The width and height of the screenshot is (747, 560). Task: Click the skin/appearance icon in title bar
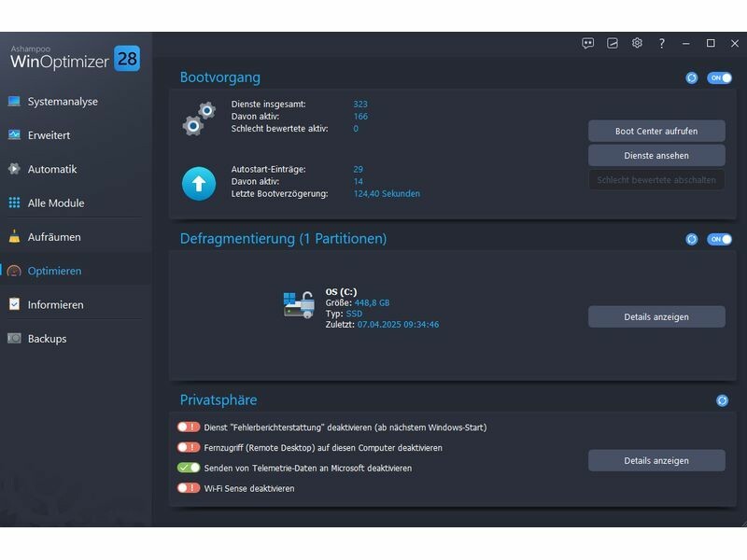click(613, 43)
